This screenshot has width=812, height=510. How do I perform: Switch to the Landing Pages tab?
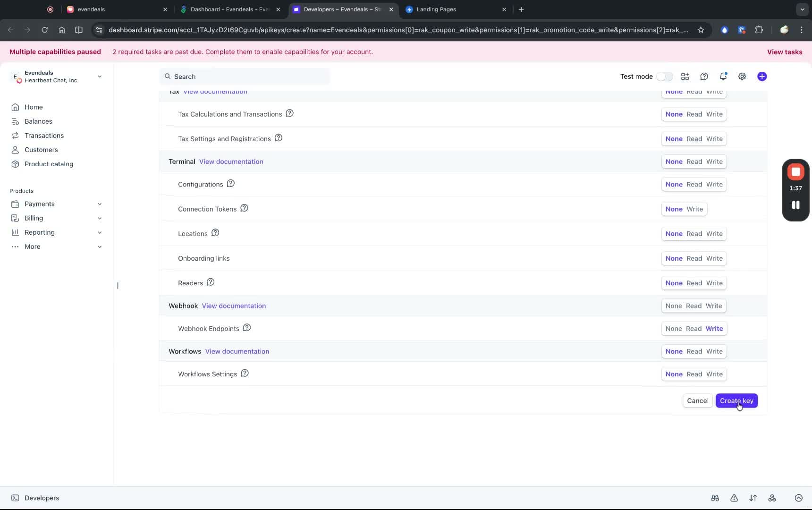coord(438,9)
